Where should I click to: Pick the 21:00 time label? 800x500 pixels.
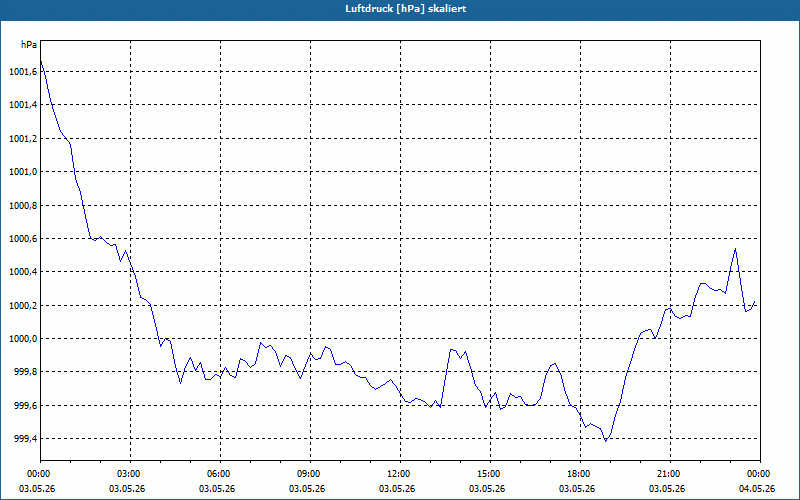670,474
